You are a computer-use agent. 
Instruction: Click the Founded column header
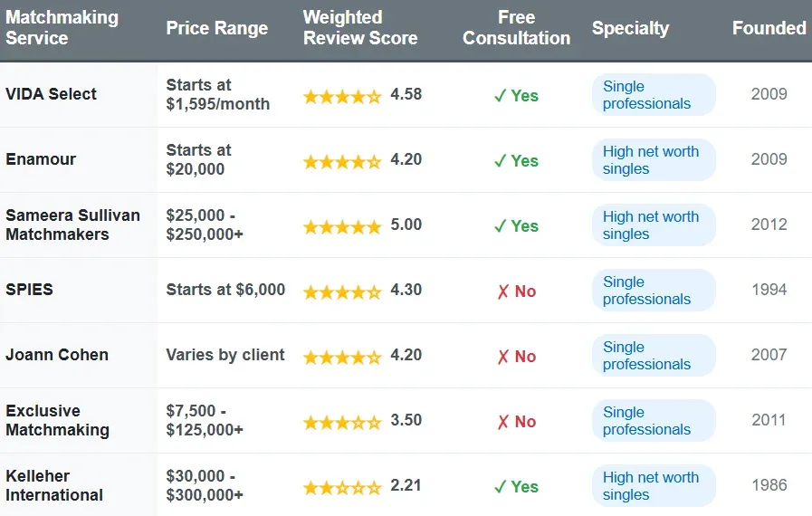point(769,28)
